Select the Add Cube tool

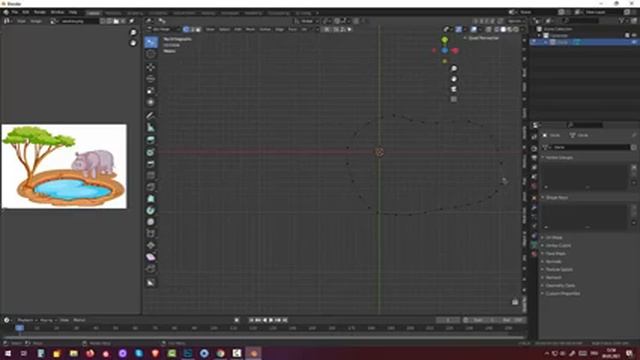pyautogui.click(x=151, y=140)
